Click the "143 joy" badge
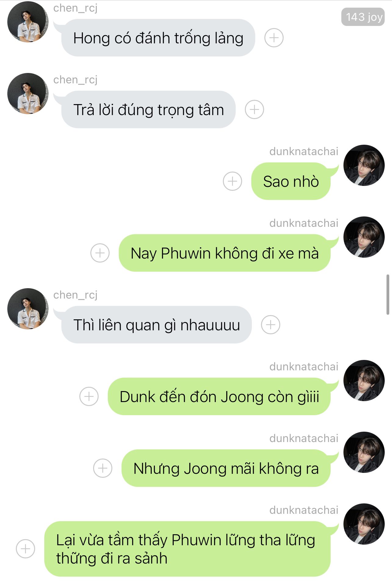Viewport: 392px width, 584px height. [363, 17]
